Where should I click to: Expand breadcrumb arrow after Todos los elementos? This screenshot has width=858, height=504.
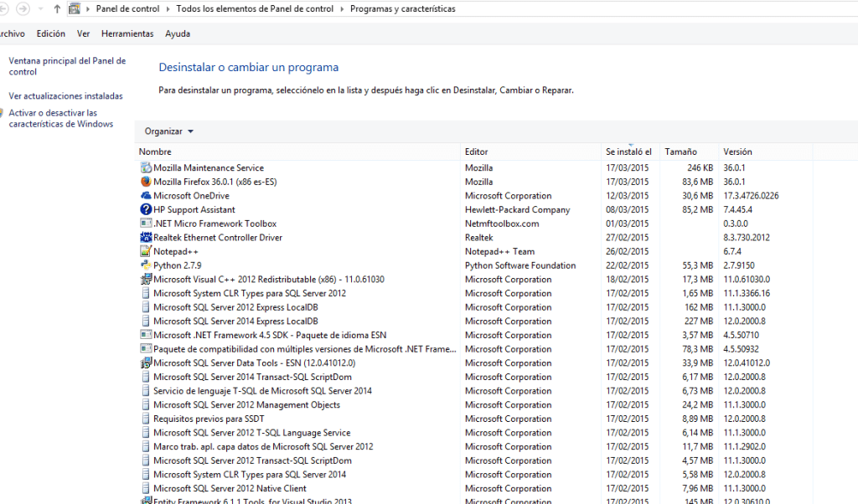click(342, 8)
